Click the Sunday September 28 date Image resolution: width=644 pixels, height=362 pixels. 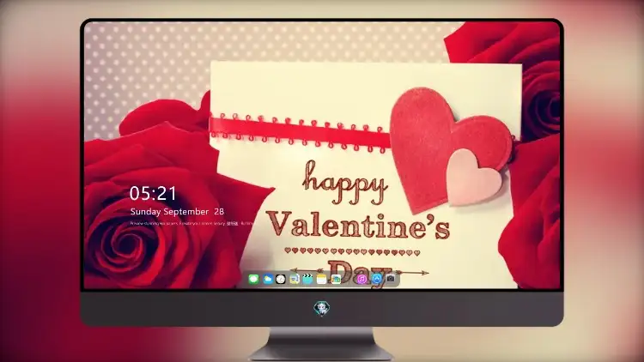[x=177, y=212]
